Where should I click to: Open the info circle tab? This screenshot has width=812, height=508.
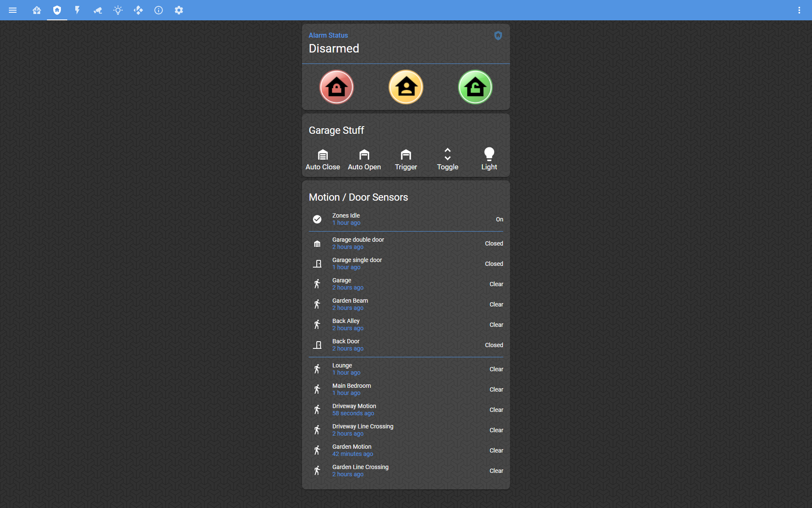point(159,10)
